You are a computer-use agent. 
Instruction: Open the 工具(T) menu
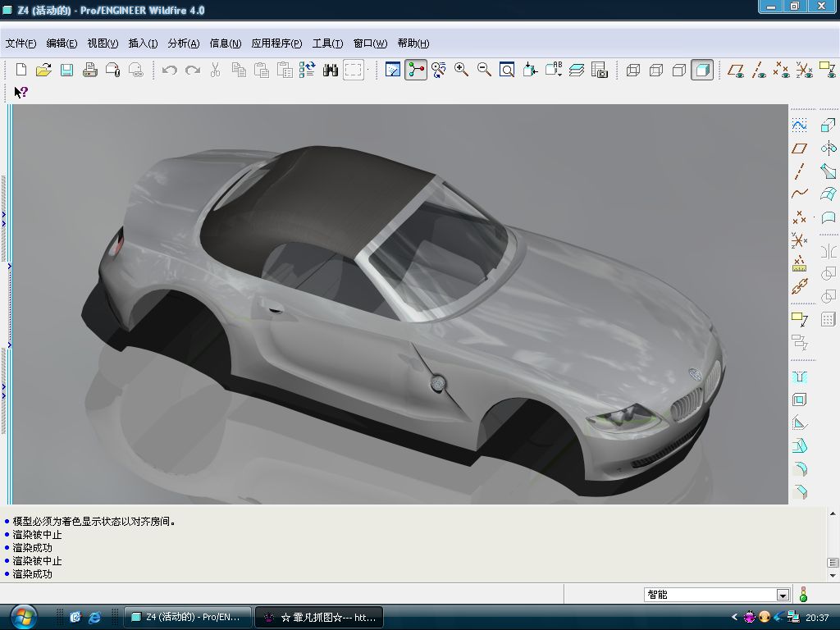(x=328, y=43)
